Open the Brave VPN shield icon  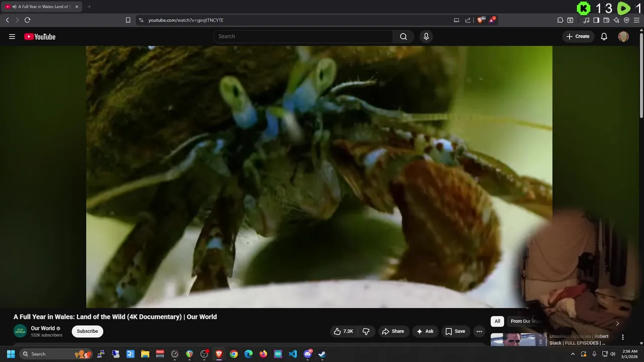[x=626, y=20]
